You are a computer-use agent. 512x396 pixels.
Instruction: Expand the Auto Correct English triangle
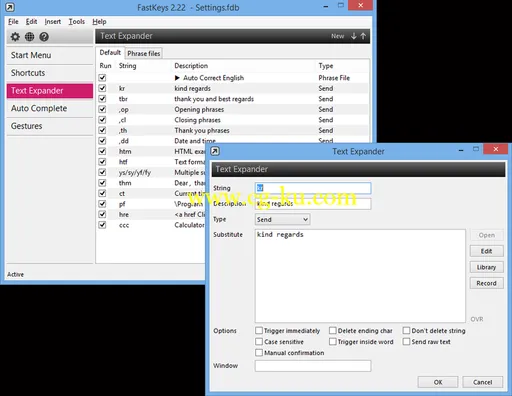[x=177, y=78]
